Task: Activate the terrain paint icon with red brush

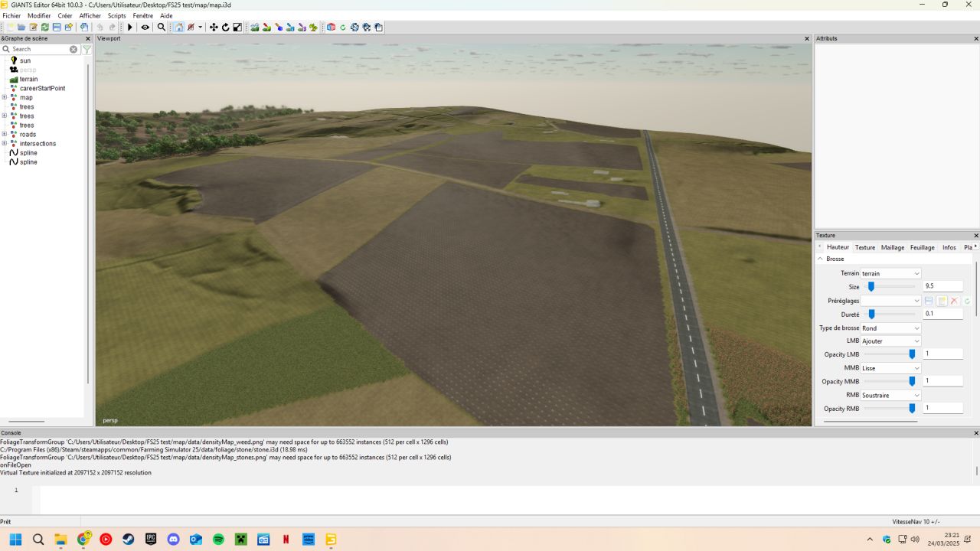Action: [266, 27]
